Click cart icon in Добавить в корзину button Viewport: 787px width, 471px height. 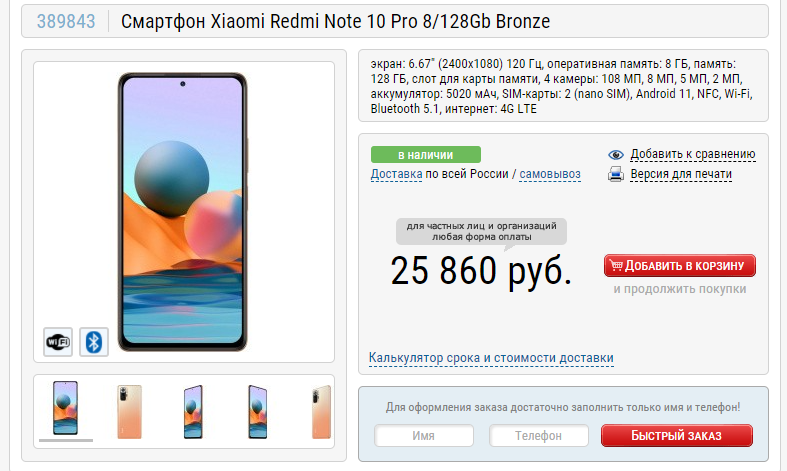click(x=616, y=265)
